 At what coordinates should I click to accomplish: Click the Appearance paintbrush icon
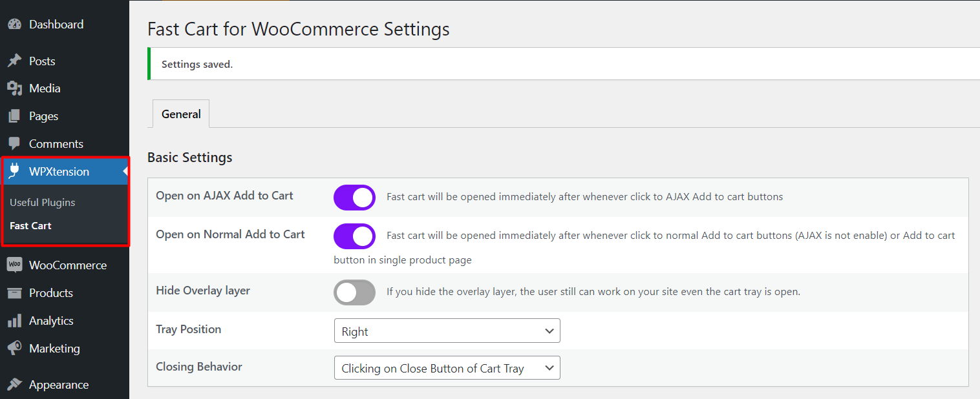point(14,385)
